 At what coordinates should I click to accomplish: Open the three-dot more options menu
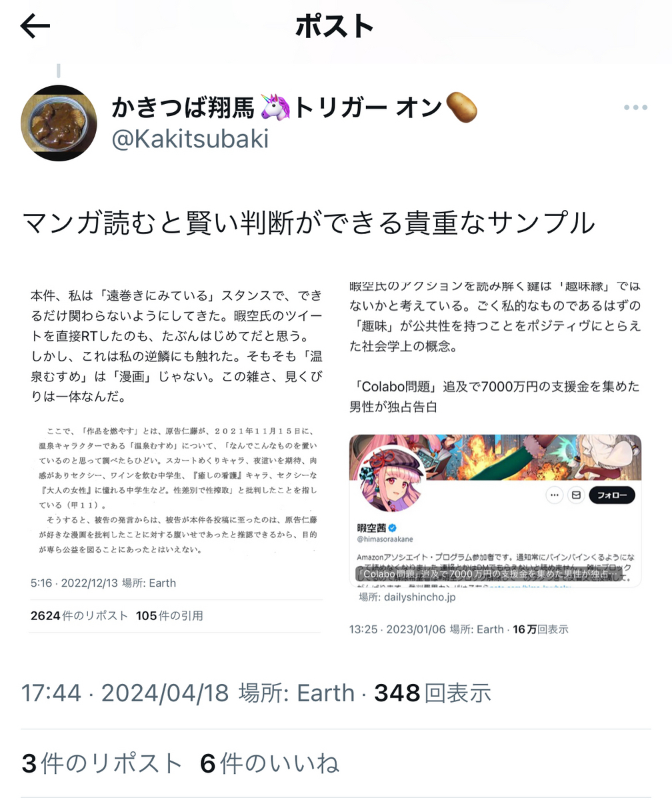[x=635, y=108]
